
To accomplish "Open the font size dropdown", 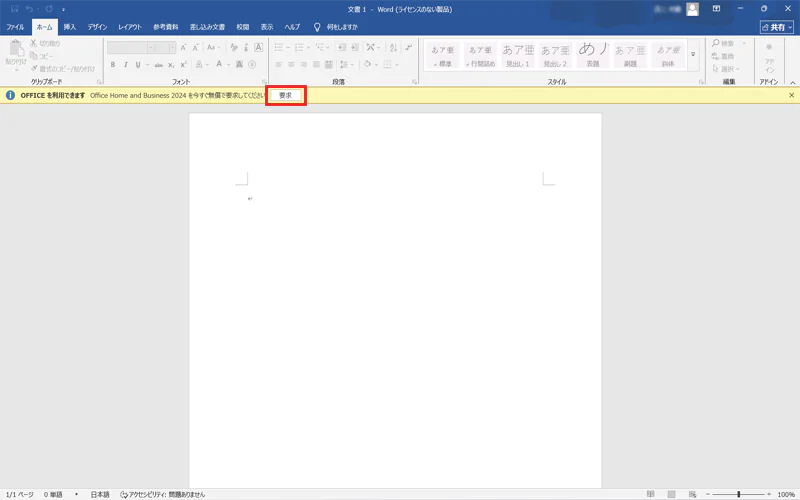I will tap(172, 47).
